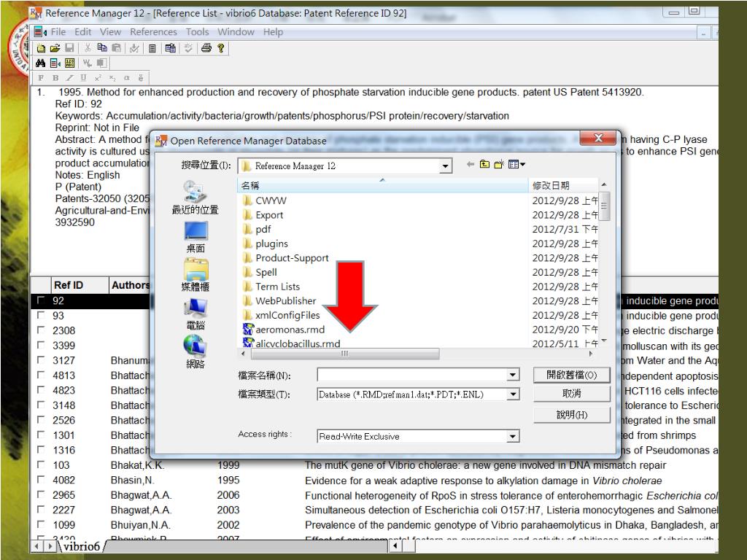
Task: Click the file name input field
Action: tap(412, 375)
